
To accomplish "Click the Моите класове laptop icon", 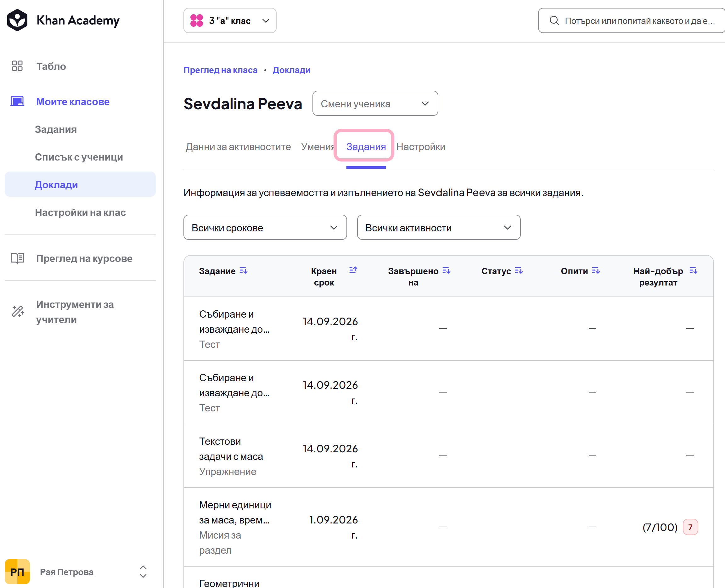I will point(17,101).
